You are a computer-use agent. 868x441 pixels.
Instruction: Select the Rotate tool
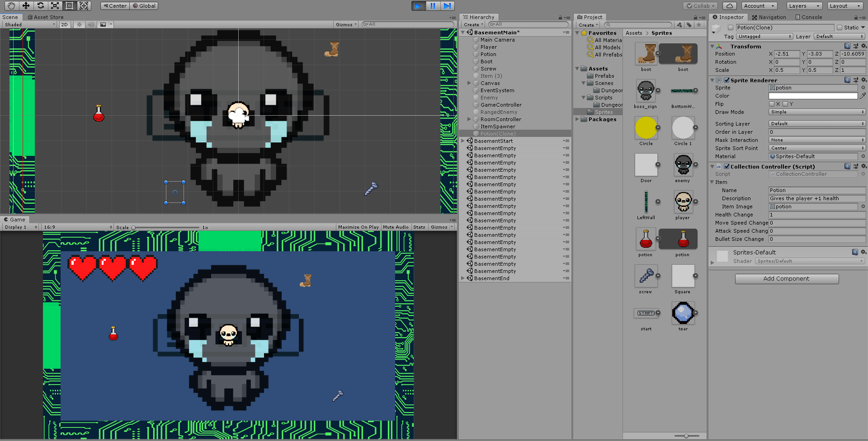[40, 6]
